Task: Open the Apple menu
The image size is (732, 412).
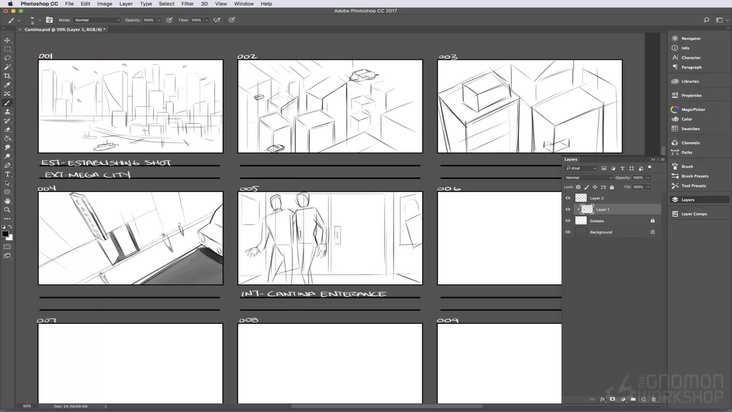Action: tap(10, 4)
